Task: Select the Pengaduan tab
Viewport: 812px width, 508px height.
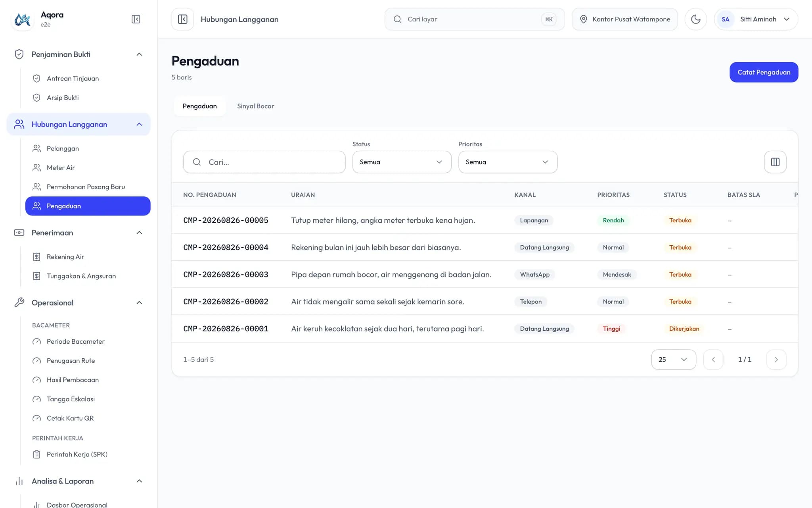Action: tap(199, 106)
